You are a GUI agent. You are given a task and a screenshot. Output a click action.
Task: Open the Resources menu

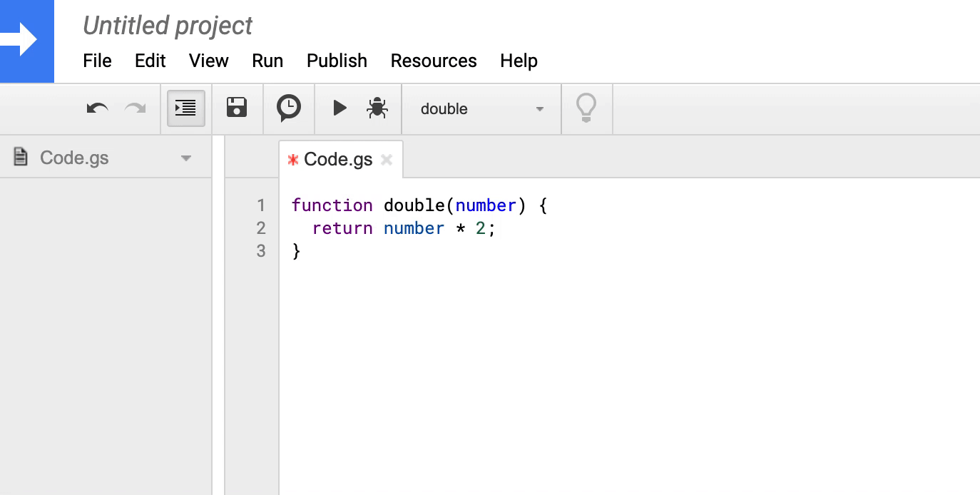pos(433,61)
